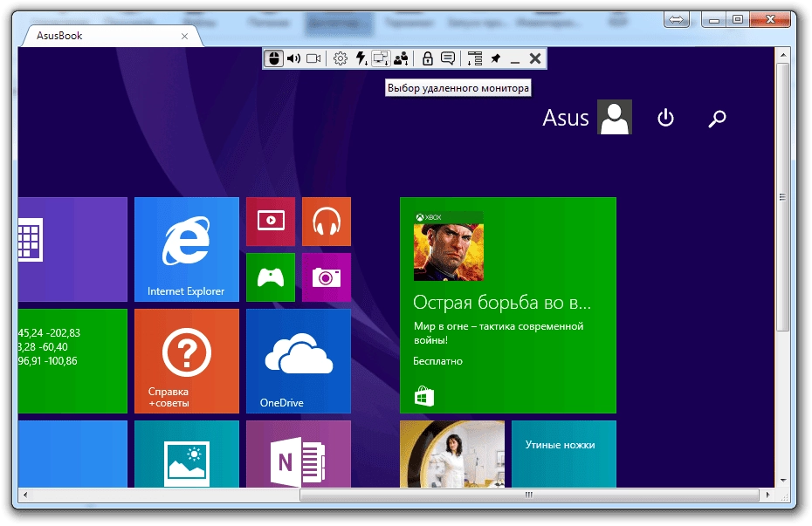Open the Справка + советы tile
This screenshot has height=526, width=812.
pyautogui.click(x=187, y=361)
